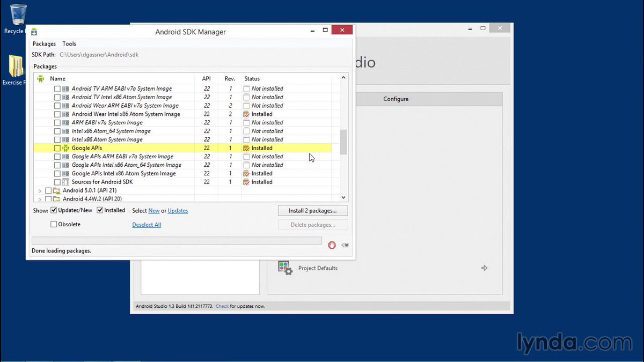644x362 pixels.
Task: Click the installed status icon for Google APIs
Action: point(246,148)
